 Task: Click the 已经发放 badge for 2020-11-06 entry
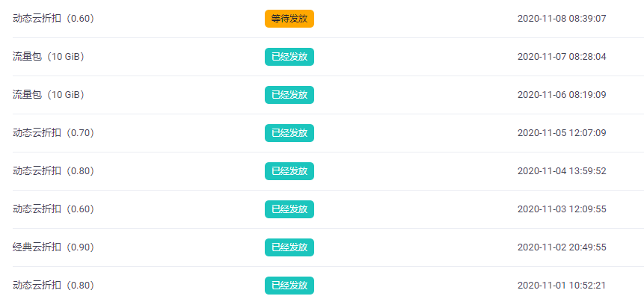pyautogui.click(x=289, y=95)
